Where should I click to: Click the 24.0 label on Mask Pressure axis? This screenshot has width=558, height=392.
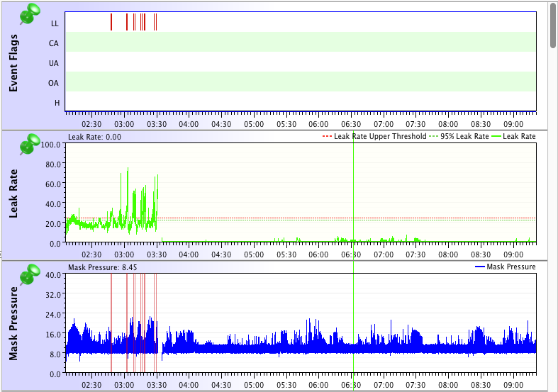point(53,315)
